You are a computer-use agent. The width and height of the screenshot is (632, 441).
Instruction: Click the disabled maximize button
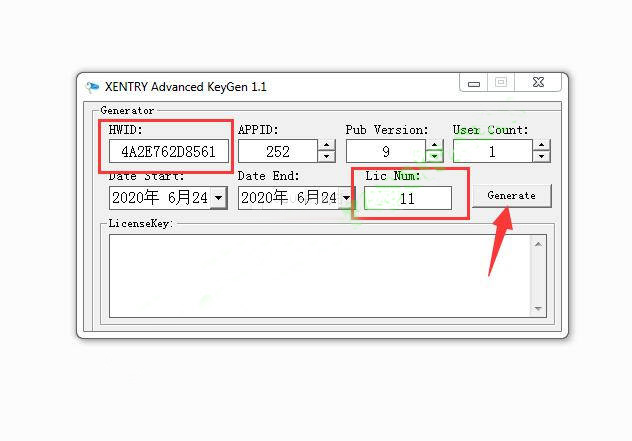tap(501, 83)
